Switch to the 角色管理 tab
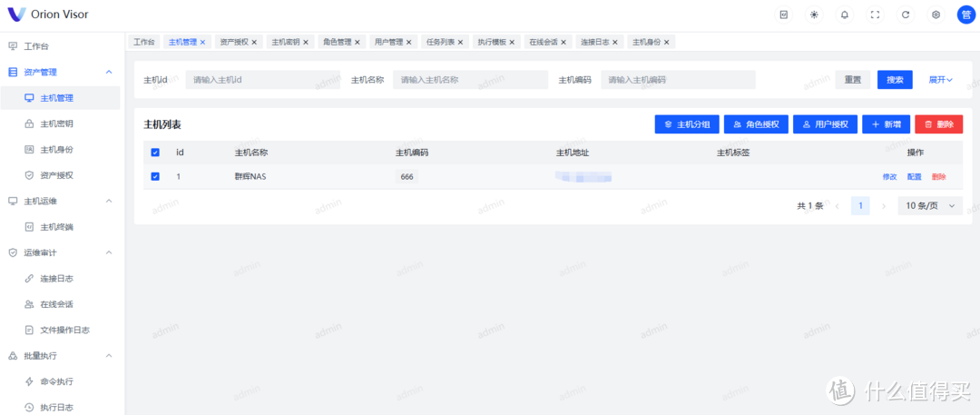The image size is (980, 415). (x=338, y=42)
